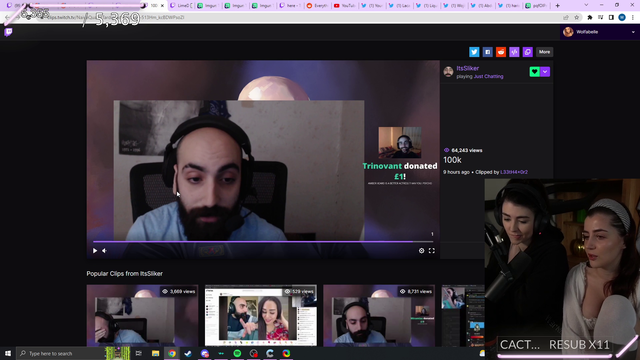Click the Popular Clips from ItsSliker heading
Screen dimensions: 640x360
[x=124, y=273]
